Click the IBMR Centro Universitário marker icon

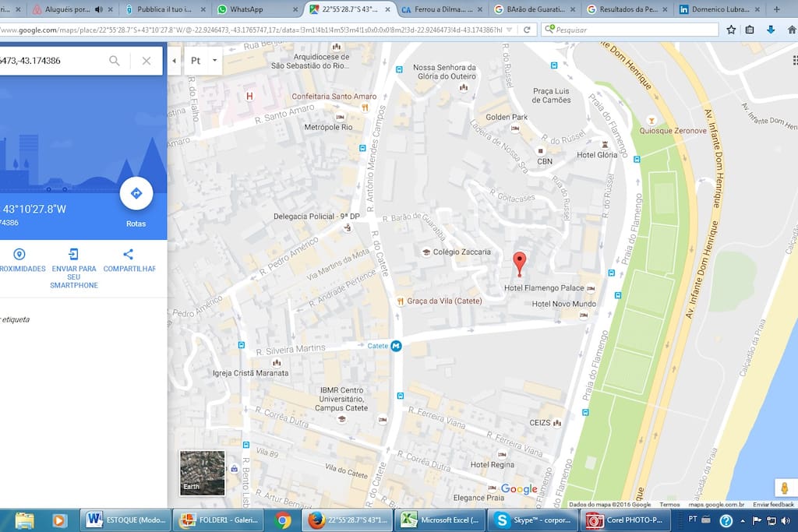pyautogui.click(x=341, y=419)
